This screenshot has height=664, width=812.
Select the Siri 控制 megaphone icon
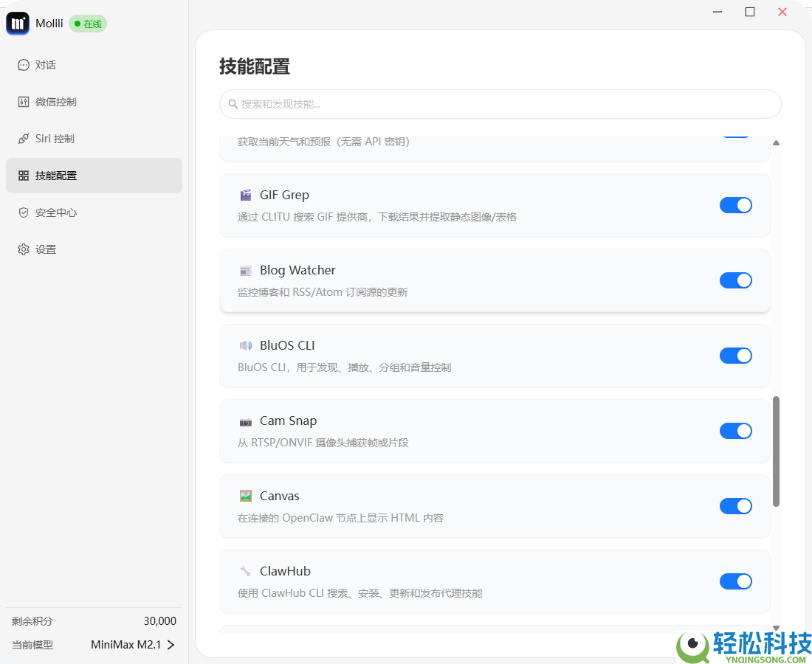click(23, 138)
